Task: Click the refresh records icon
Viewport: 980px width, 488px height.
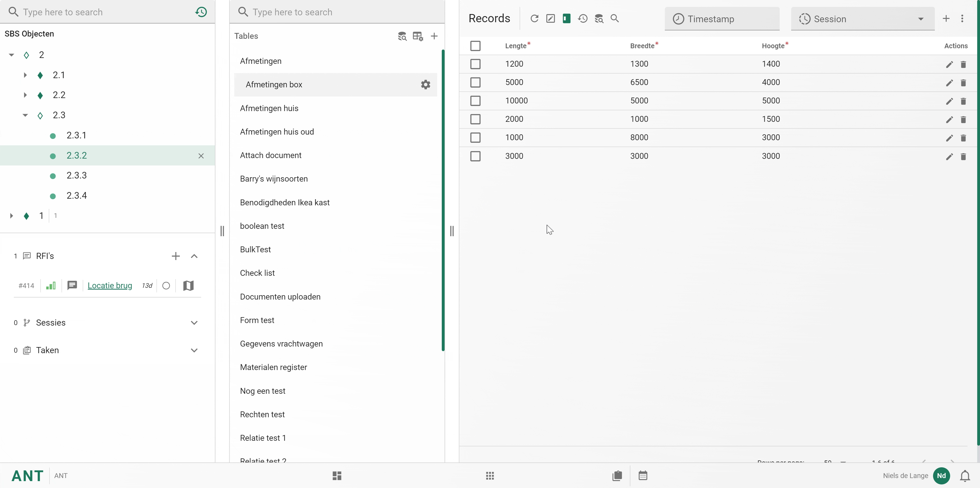Action: point(534,18)
